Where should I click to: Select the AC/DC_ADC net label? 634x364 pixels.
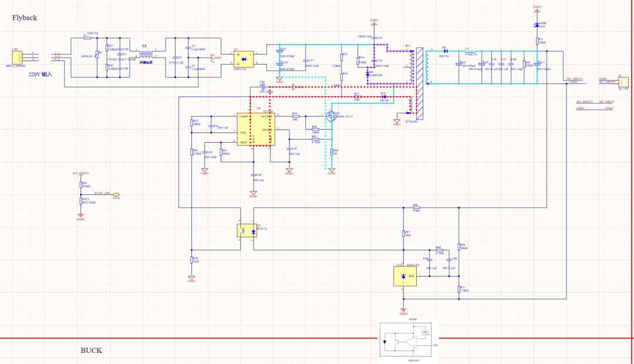point(102,193)
